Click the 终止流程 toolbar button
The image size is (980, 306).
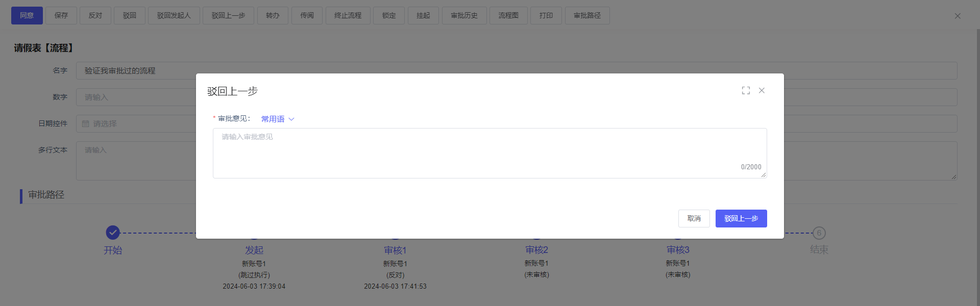(348, 16)
